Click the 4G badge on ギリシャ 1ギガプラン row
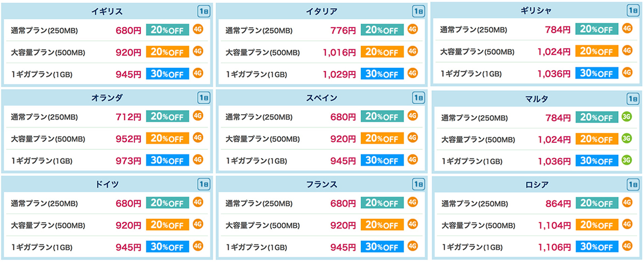This screenshot has height=262, width=644. (x=627, y=72)
